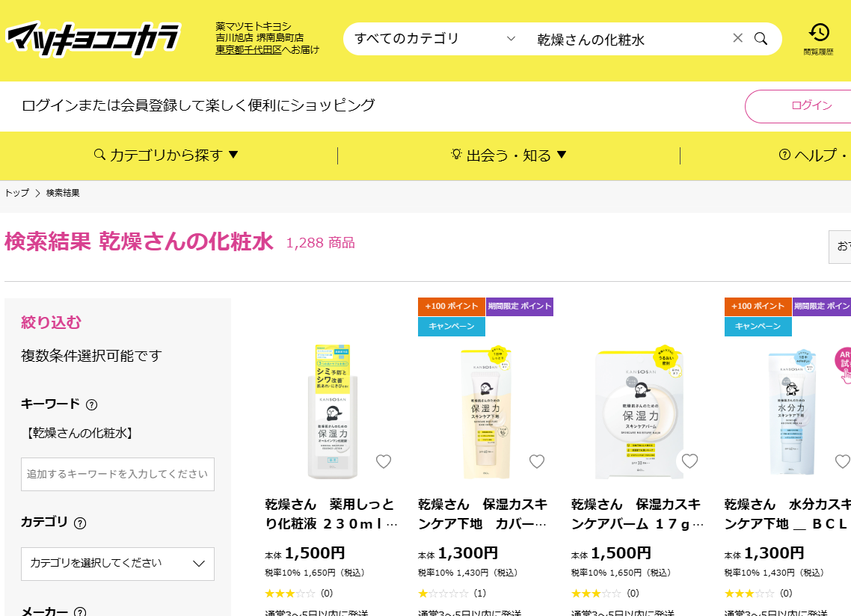Click the 検索結果 breadcrumb text

click(63, 193)
